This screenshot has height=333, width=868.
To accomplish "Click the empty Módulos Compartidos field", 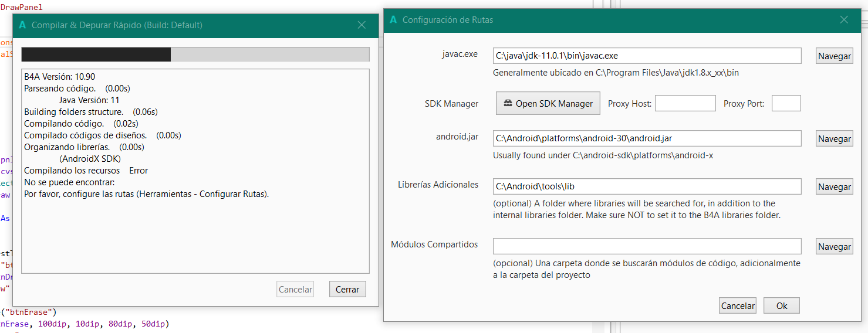I will [x=647, y=246].
